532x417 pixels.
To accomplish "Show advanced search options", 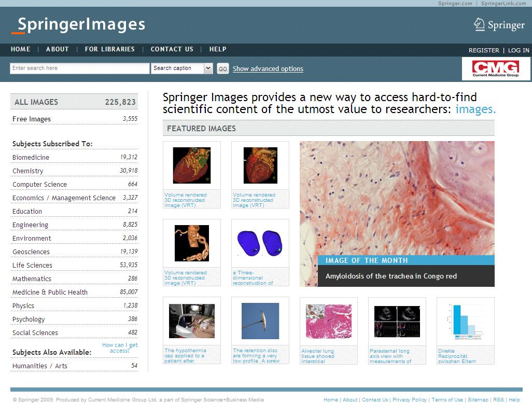I will click(x=268, y=68).
